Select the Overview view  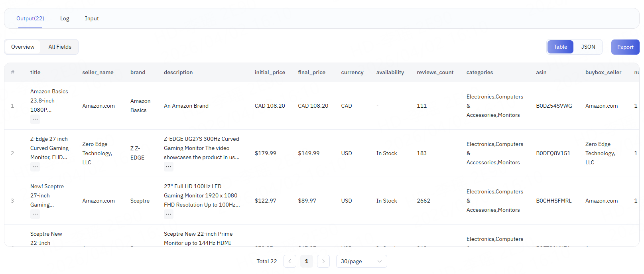click(23, 47)
